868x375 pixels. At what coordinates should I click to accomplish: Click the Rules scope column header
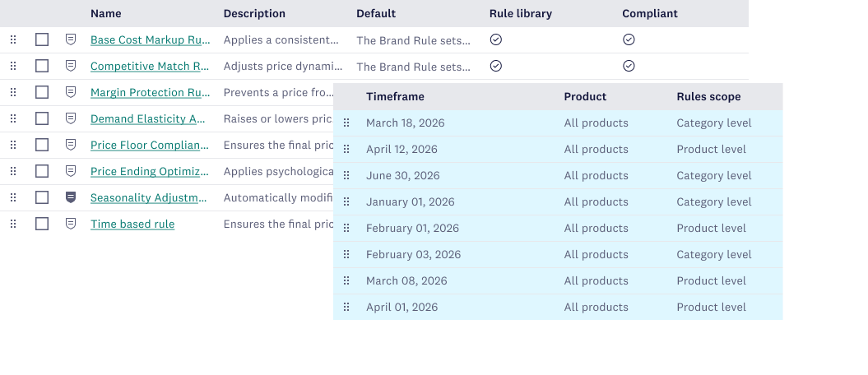pos(708,96)
